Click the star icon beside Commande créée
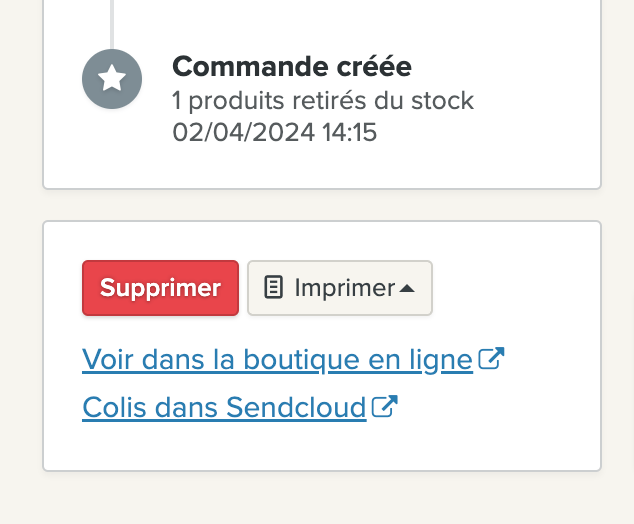Viewport: 634px width, 524px height. click(x=112, y=79)
